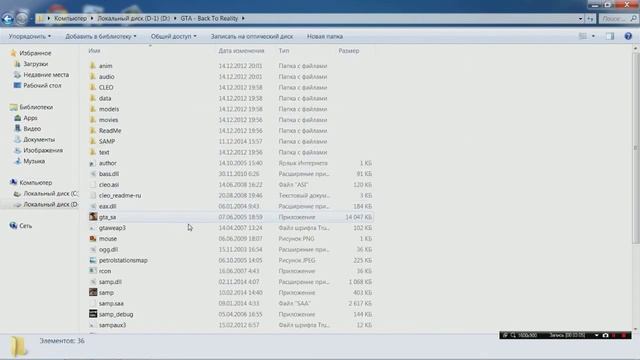Open Загрузки in the navigation pane
Screen dimensions: 640x360
(x=36, y=64)
